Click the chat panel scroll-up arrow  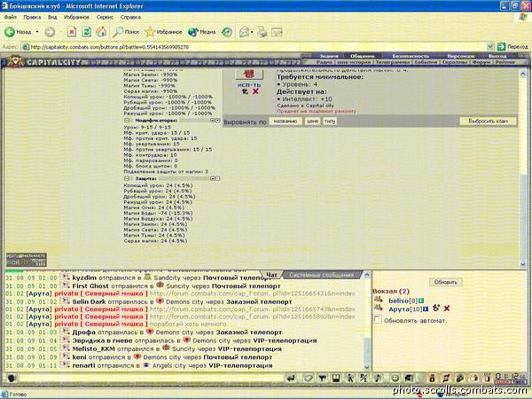(367, 275)
